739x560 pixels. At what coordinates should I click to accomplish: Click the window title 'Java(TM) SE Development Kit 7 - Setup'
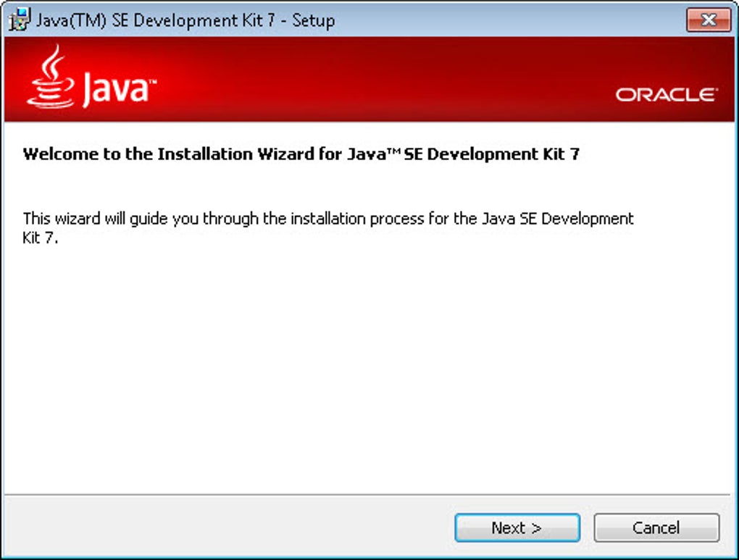coord(185,20)
